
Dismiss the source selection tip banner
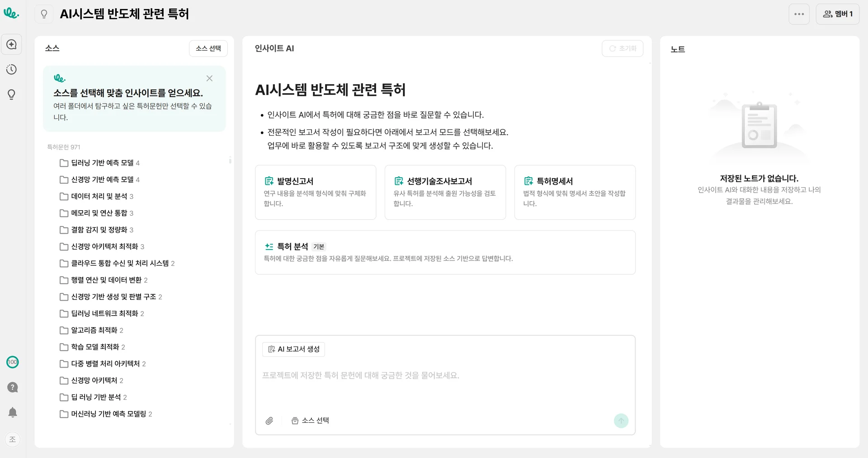(x=209, y=78)
